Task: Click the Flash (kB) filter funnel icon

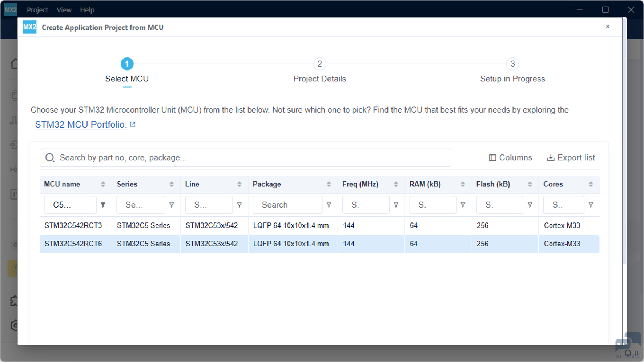Action: tap(530, 205)
